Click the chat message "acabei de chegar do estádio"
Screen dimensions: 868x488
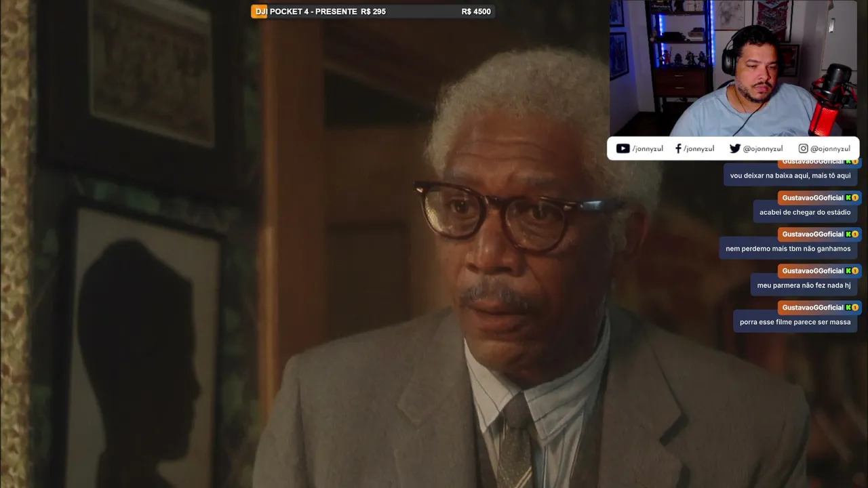[x=805, y=212]
